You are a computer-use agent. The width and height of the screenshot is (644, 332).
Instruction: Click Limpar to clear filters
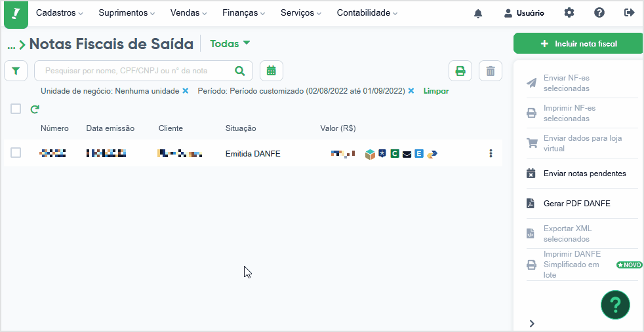click(x=435, y=91)
